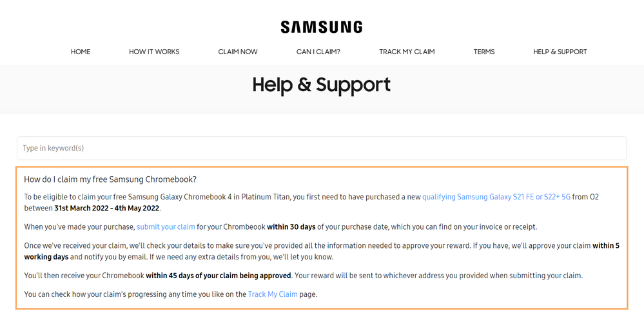Screen dimensions: 644x315
Task: Open the 'Track My Claim' link in the answer text
Action: pyautogui.click(x=273, y=294)
